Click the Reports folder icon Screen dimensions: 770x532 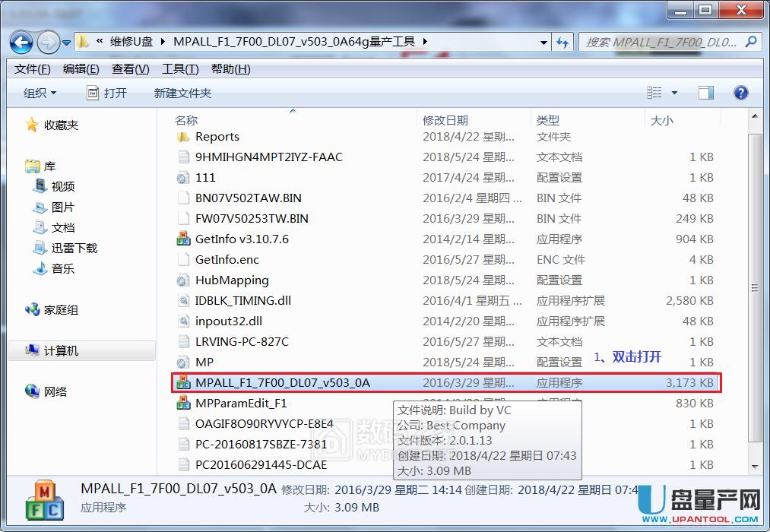[x=182, y=137]
